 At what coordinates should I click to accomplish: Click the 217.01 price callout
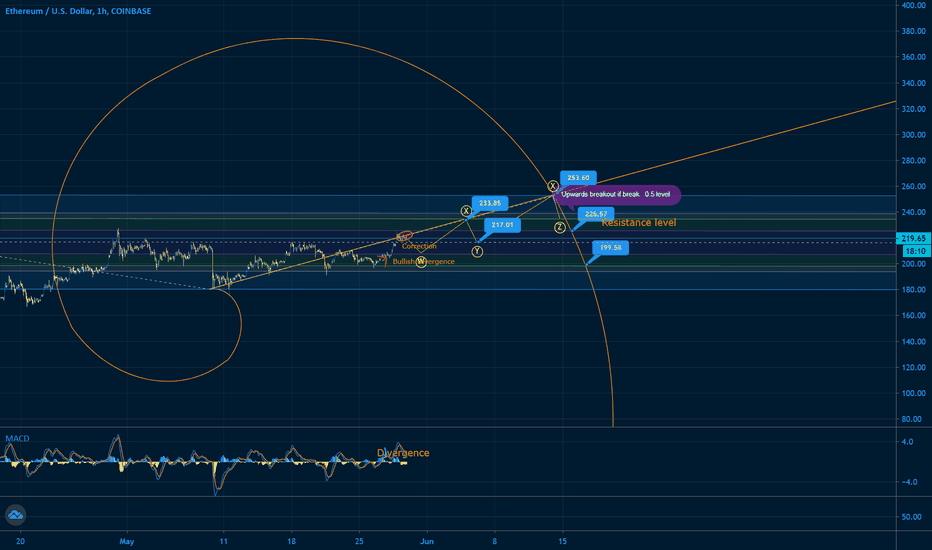(502, 225)
